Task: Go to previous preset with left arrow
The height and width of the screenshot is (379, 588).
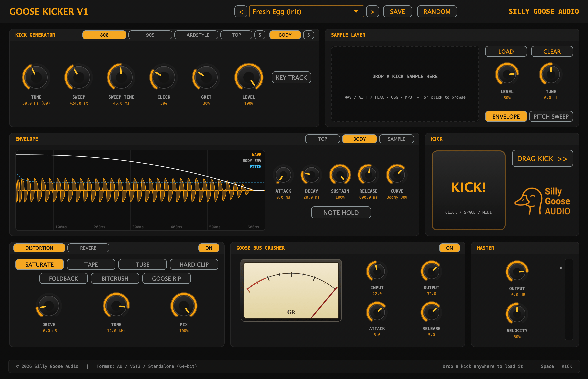Action: tap(241, 12)
